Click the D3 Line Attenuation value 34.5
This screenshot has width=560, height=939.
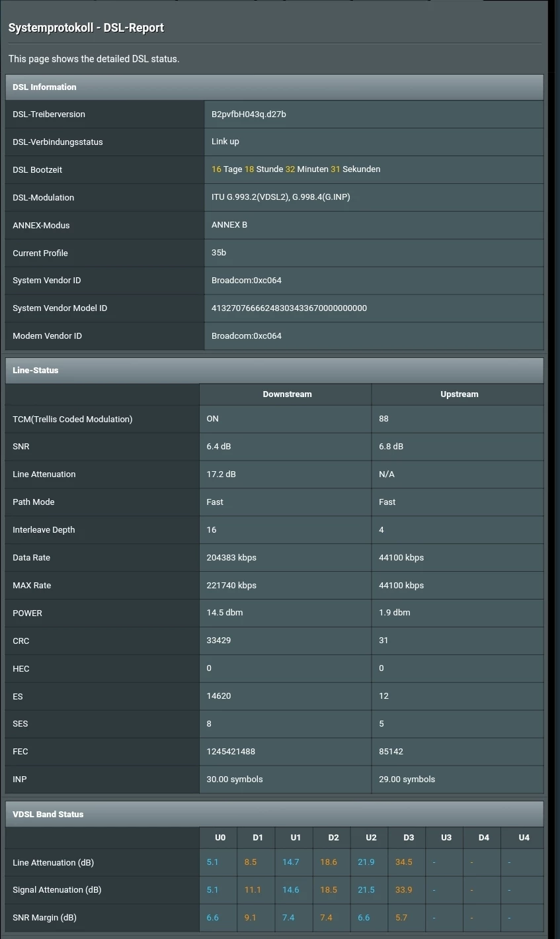point(403,862)
